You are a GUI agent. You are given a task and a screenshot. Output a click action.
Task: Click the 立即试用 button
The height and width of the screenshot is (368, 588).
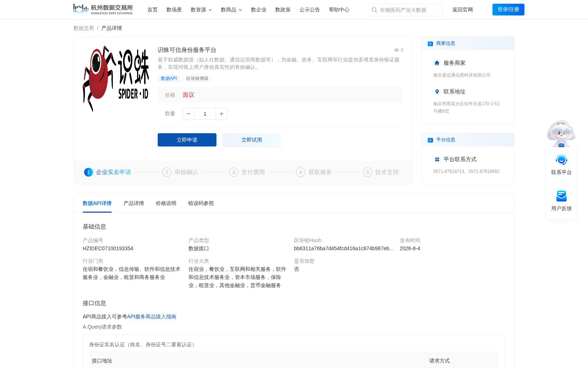coord(252,140)
